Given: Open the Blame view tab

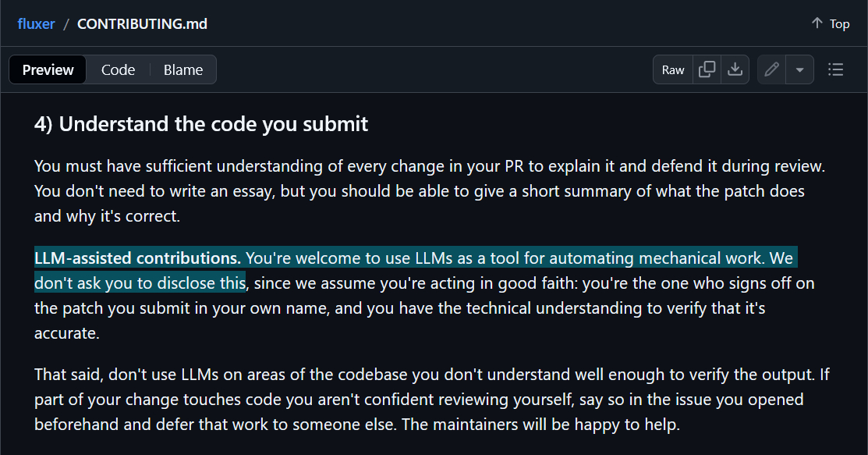Looking at the screenshot, I should pos(183,69).
